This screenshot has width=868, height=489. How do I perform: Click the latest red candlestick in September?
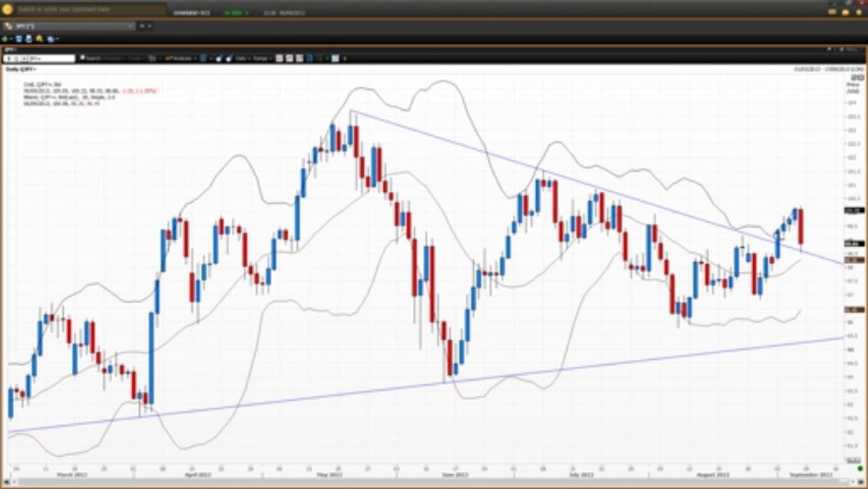pyautogui.click(x=801, y=228)
